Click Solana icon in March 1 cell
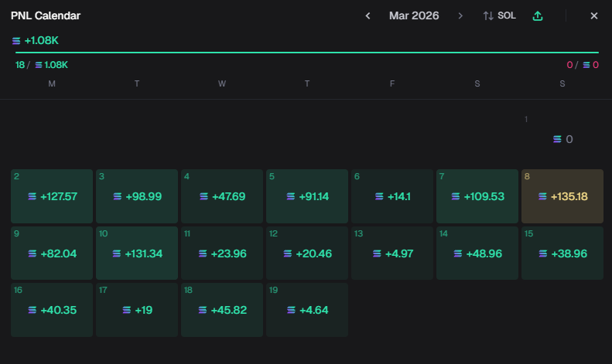This screenshot has height=364, width=612. point(557,139)
